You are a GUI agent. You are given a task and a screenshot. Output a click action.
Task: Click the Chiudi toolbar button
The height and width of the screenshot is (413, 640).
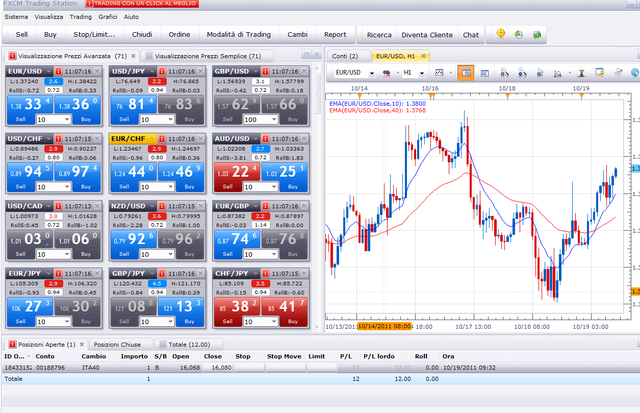pyautogui.click(x=142, y=35)
